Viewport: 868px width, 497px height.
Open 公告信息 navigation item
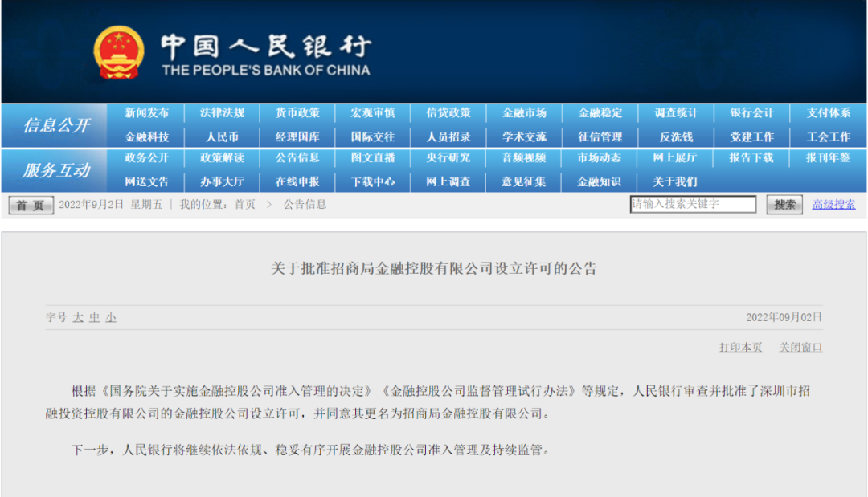coord(298,157)
